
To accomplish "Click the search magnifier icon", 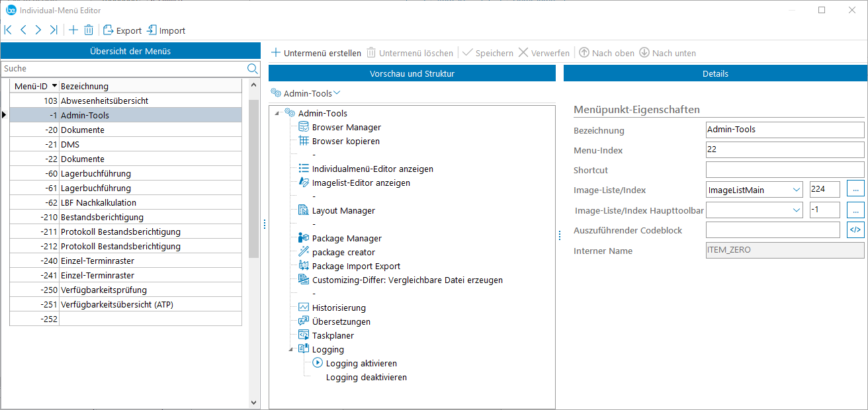I will coord(252,69).
